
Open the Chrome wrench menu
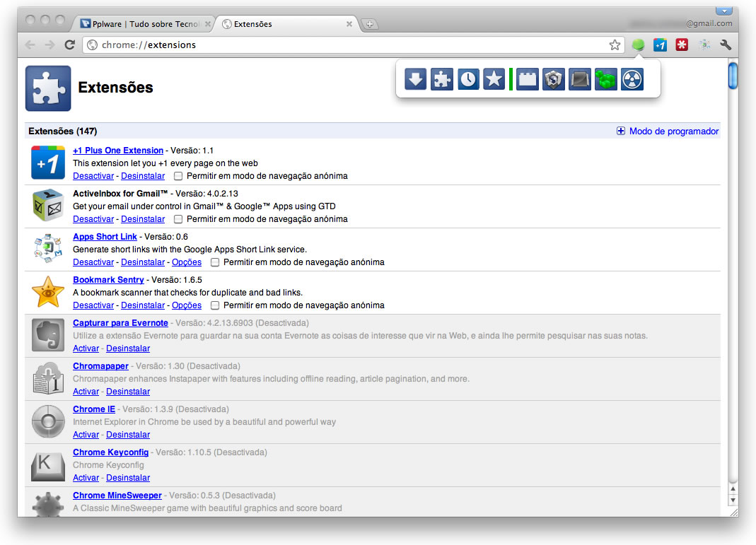point(725,45)
